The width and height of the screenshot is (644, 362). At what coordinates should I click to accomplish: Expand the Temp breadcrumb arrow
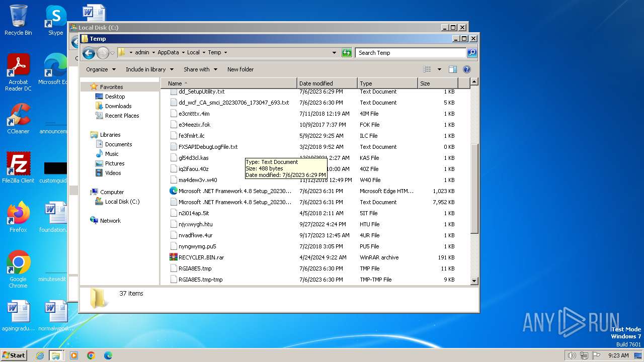click(225, 52)
